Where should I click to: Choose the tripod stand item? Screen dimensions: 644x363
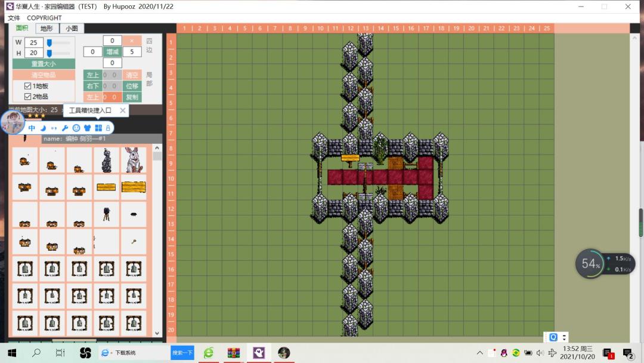(106, 214)
